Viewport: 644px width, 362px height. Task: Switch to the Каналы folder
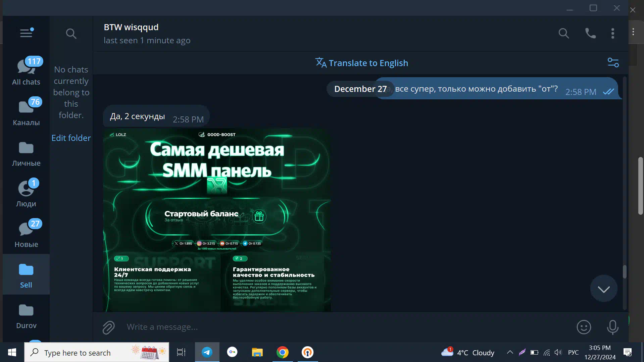26,112
